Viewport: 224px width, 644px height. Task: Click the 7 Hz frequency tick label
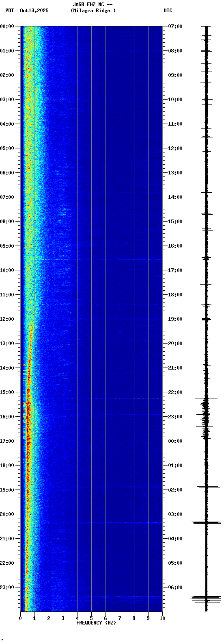point(120,618)
